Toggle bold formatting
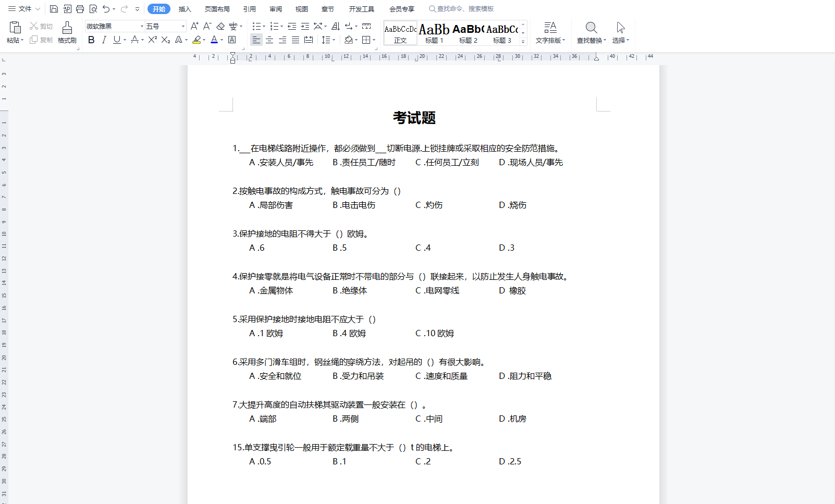Image resolution: width=835 pixels, height=504 pixels. [91, 40]
